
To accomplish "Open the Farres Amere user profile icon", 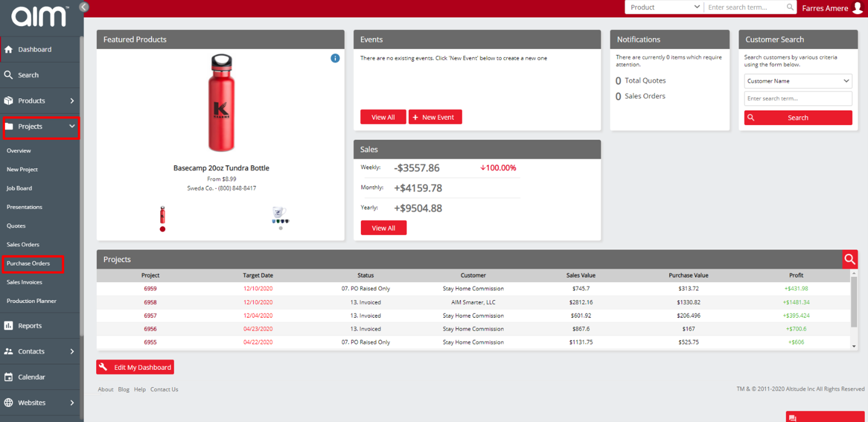I will (x=858, y=8).
